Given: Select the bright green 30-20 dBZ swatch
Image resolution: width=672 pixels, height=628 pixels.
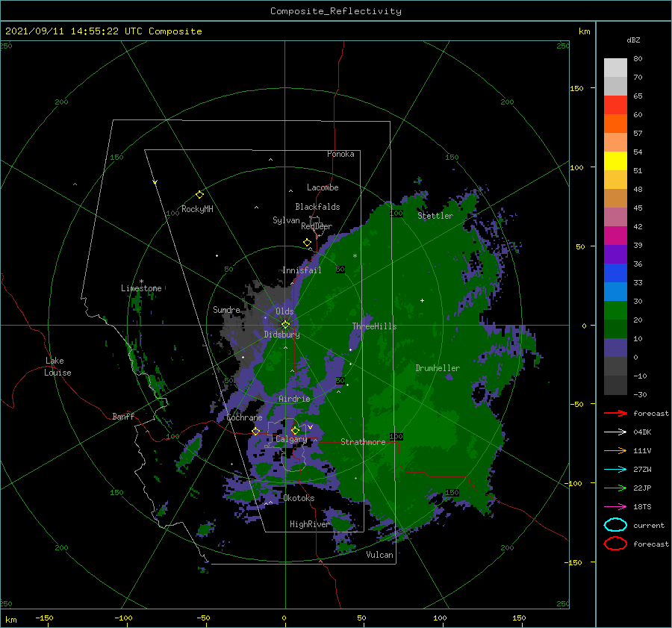Looking at the screenshot, I should [x=615, y=311].
